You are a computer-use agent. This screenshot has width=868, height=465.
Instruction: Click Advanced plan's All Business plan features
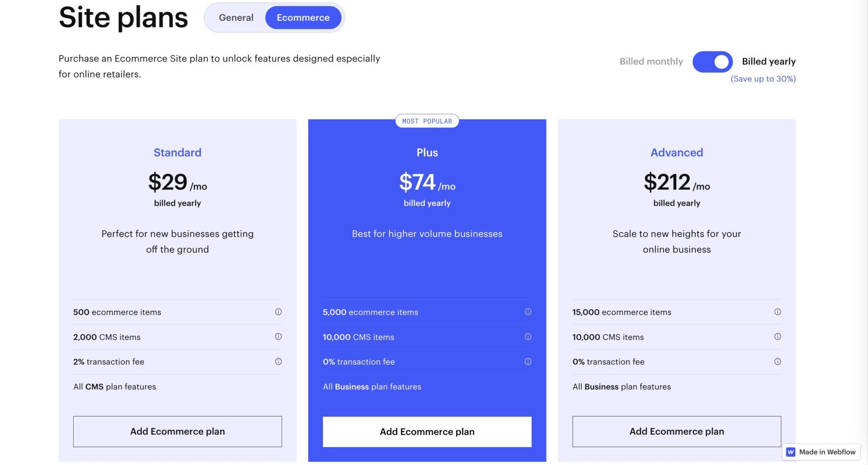tap(622, 387)
